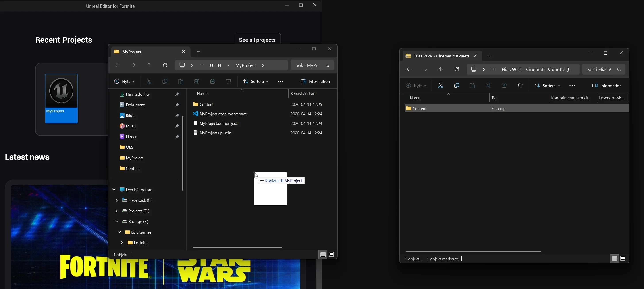Go back in MyProject window navigation
The width and height of the screenshot is (644, 289).
click(x=117, y=65)
